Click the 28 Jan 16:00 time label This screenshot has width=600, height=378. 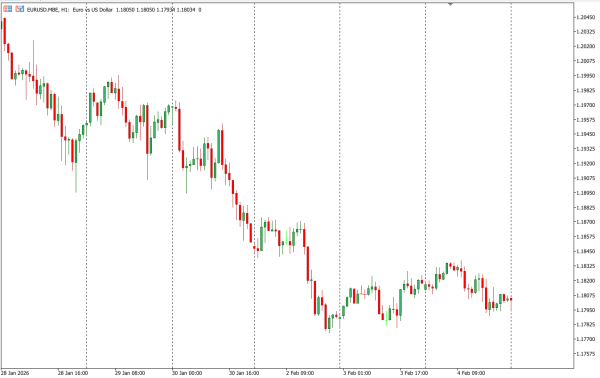click(73, 373)
